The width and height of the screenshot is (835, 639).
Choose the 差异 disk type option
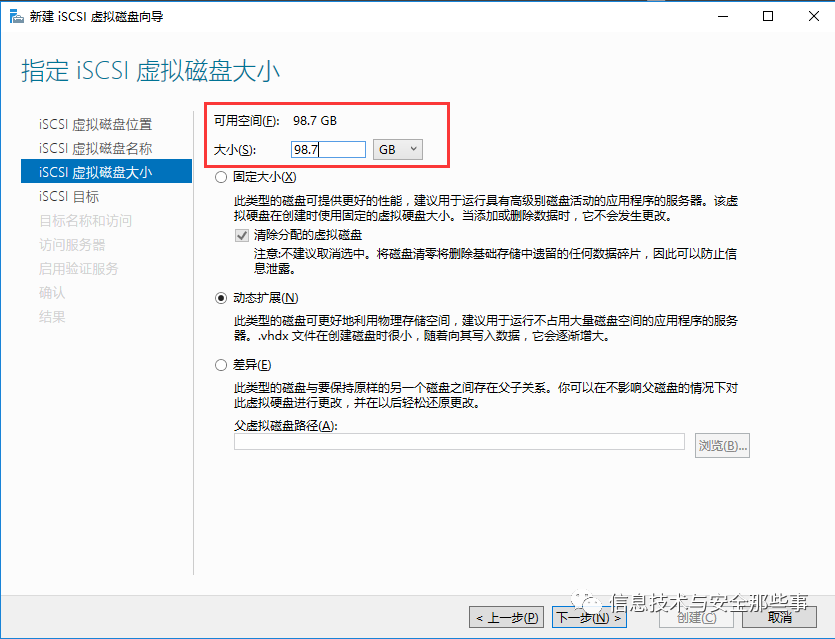pyautogui.click(x=220, y=365)
